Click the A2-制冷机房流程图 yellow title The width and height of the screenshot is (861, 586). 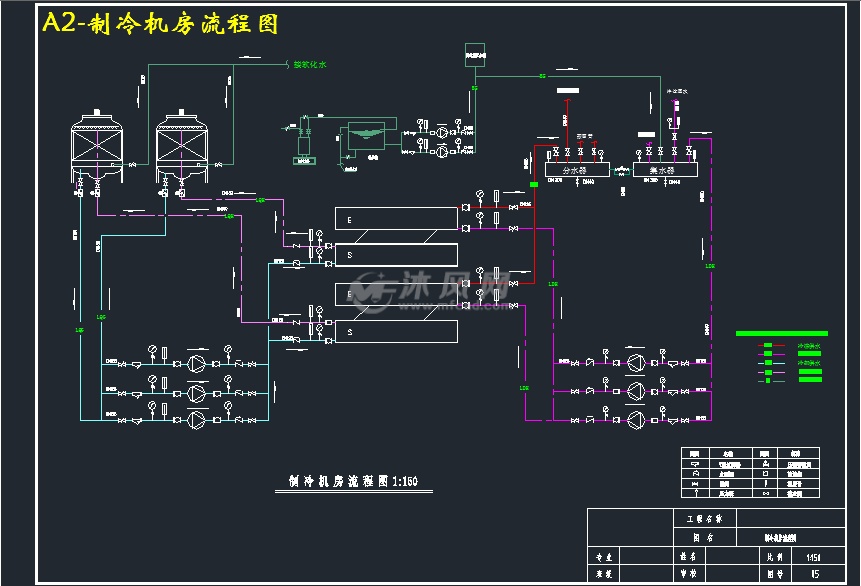click(160, 24)
